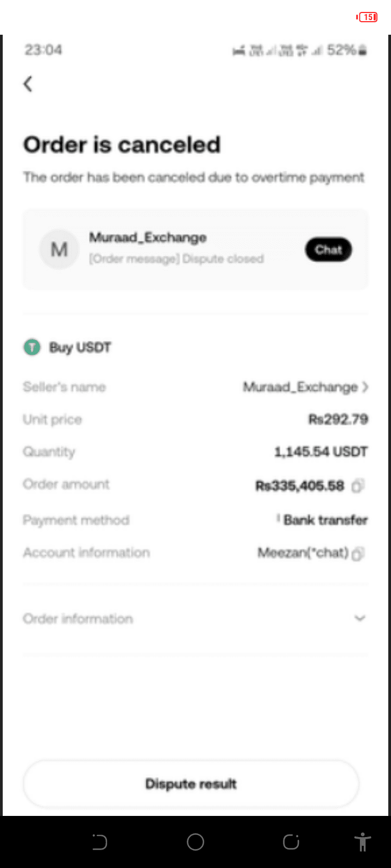Expand Order information section
Viewport: 391px width, 868px height.
coord(359,618)
